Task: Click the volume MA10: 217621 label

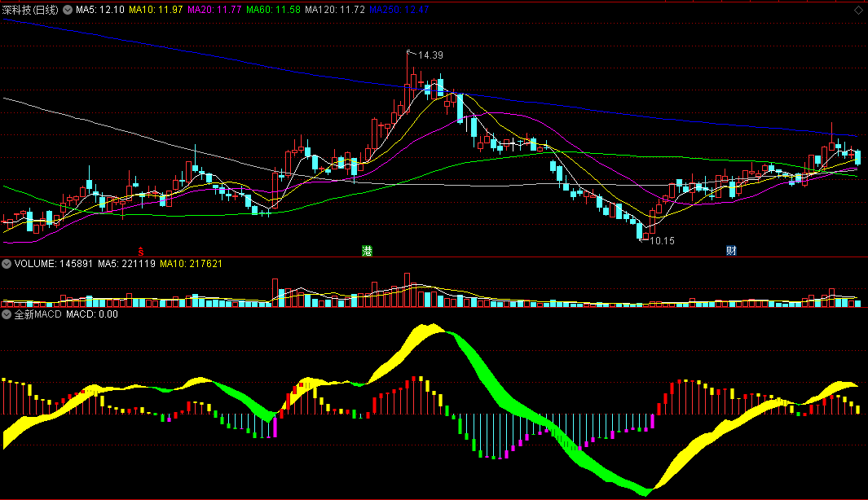Action: 191,264
